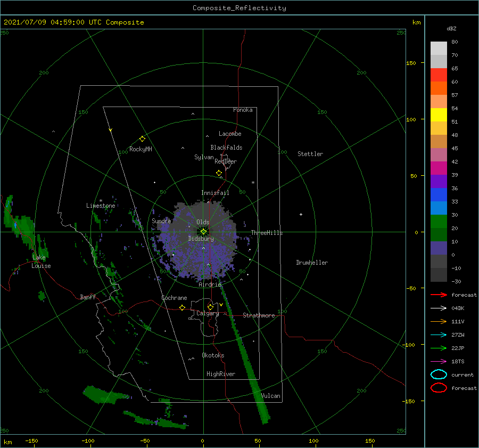Click the Okotoks town label

click(213, 355)
